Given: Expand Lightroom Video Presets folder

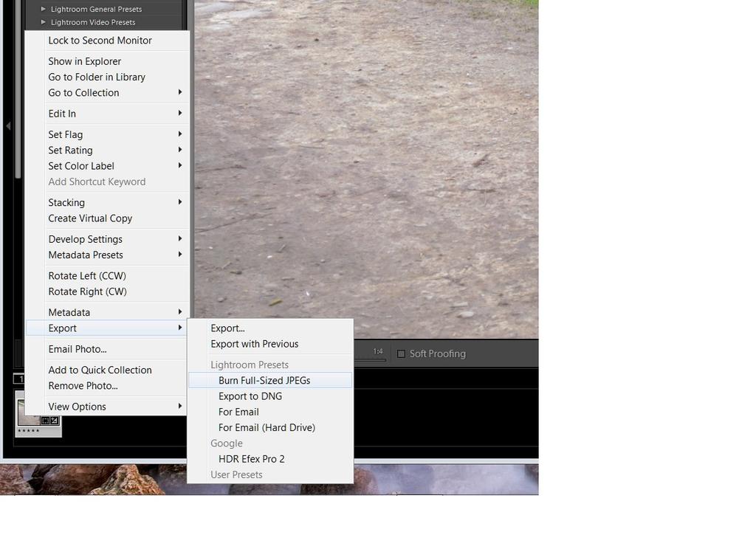Looking at the screenshot, I should (x=44, y=22).
